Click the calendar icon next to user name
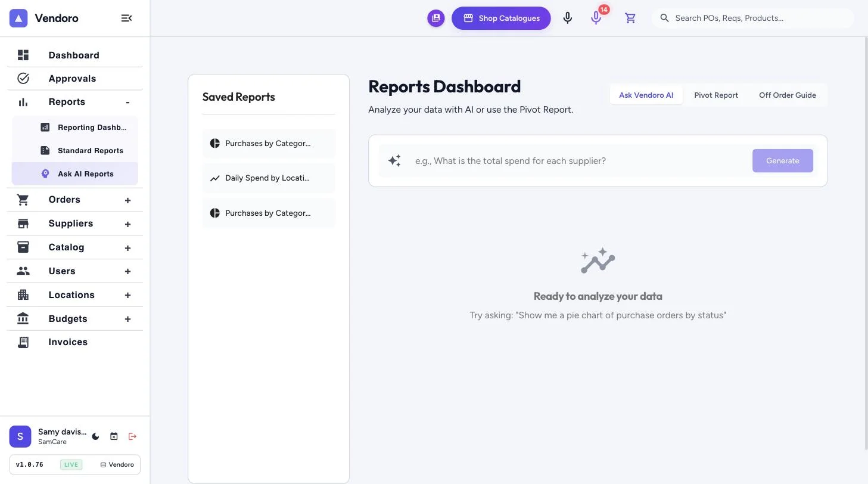The height and width of the screenshot is (484, 868). click(x=114, y=436)
